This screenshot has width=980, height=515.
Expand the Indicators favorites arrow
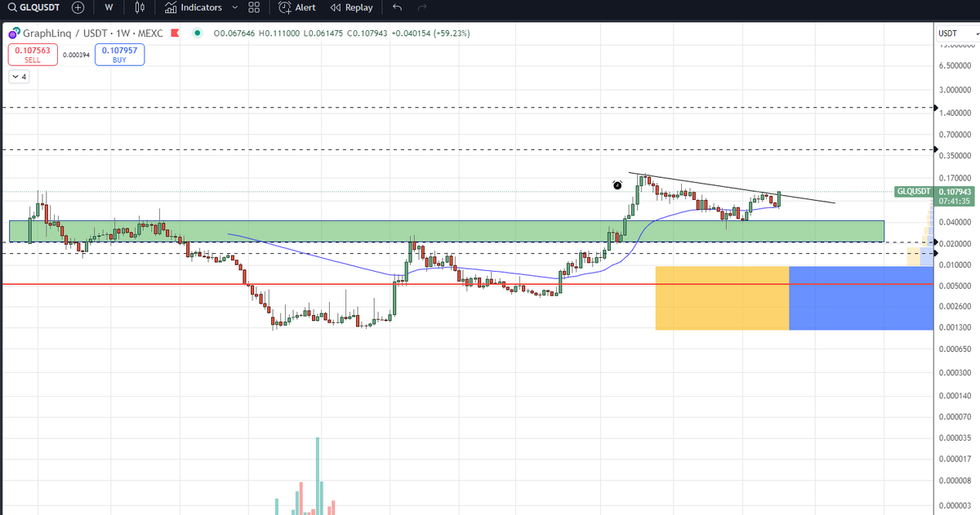(235, 7)
